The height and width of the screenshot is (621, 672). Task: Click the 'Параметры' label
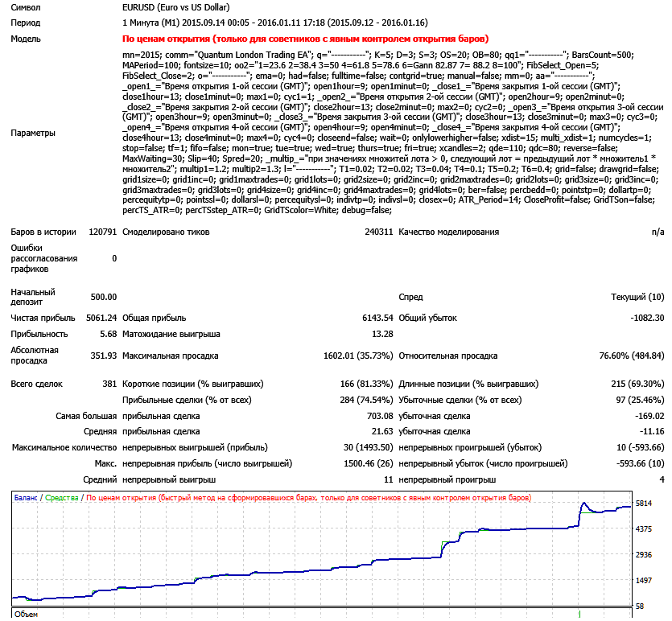pos(33,133)
